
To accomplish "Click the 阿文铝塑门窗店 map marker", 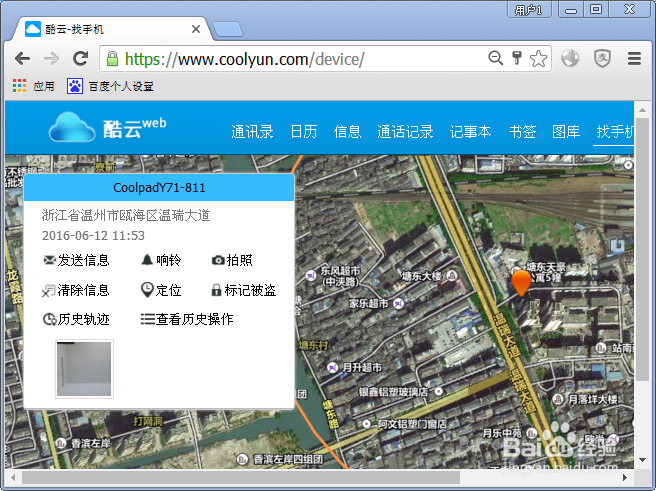I will [366, 424].
